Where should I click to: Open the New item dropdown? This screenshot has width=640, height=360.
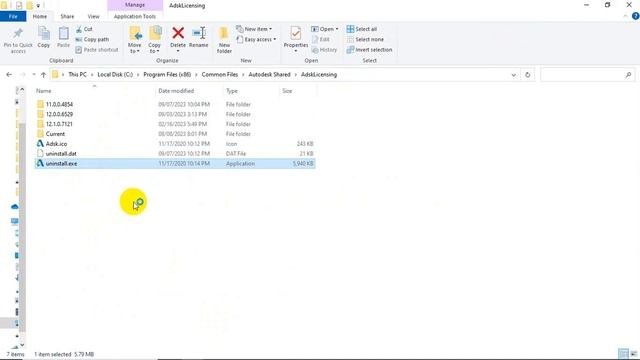pos(254,29)
